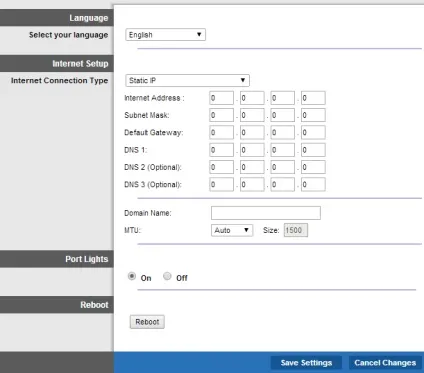
Task: Select the Port Lights On radio button
Action: click(x=132, y=276)
